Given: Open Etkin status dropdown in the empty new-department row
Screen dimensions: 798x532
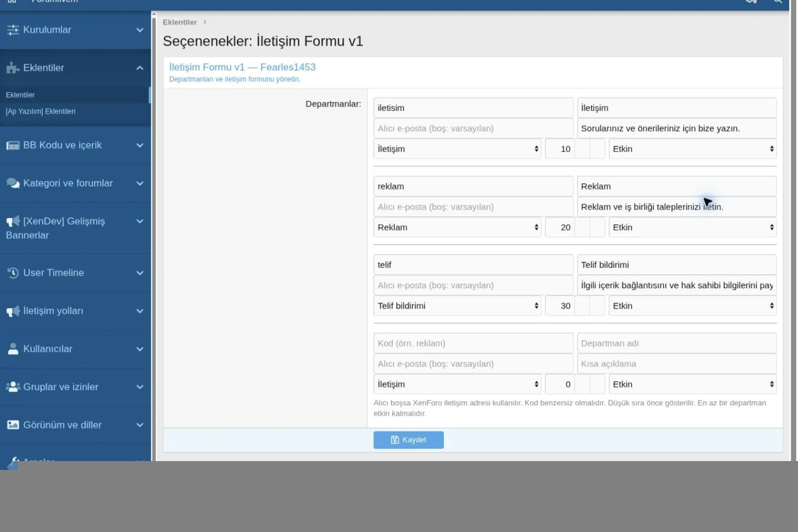Looking at the screenshot, I should [692, 384].
